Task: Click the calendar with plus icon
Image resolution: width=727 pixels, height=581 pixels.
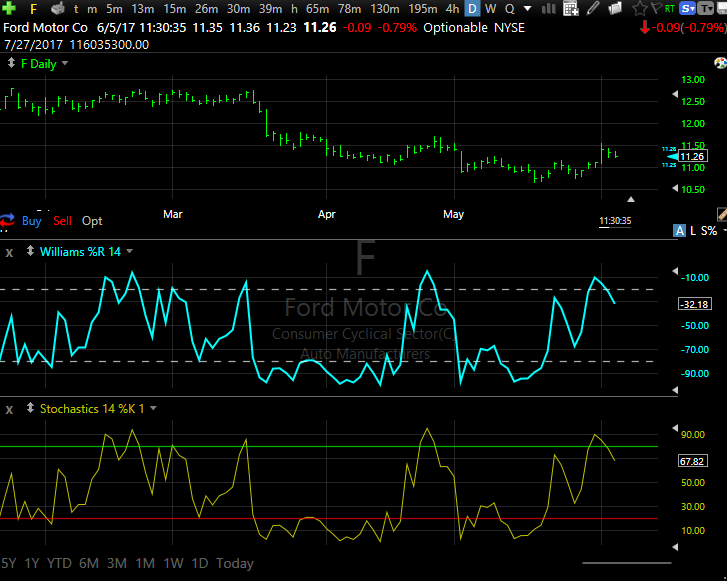Action: (x=571, y=8)
